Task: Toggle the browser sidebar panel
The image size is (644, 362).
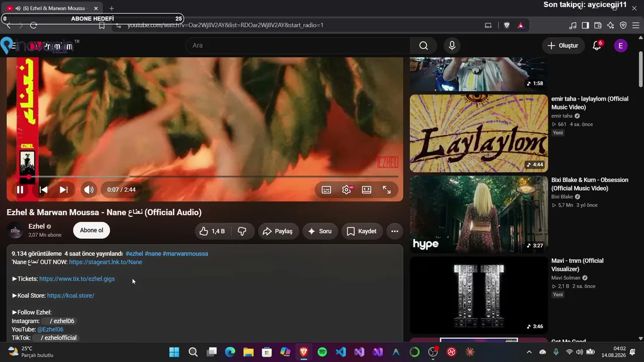Action: pyautogui.click(x=585, y=25)
